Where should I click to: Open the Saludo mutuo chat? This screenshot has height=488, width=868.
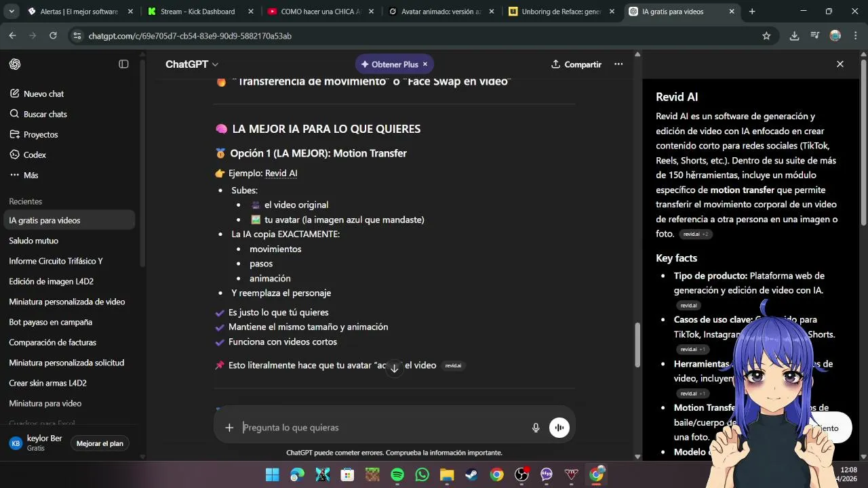click(x=71, y=241)
